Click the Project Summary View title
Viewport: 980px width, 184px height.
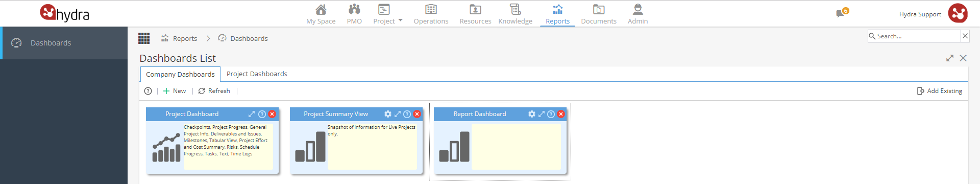[x=336, y=114]
